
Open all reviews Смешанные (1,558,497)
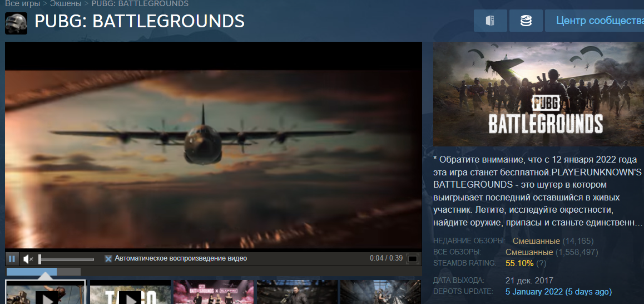552,252
